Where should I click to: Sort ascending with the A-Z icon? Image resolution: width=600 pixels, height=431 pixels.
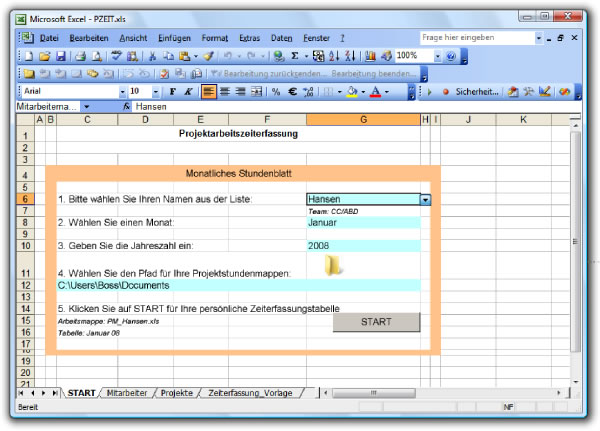[x=333, y=56]
